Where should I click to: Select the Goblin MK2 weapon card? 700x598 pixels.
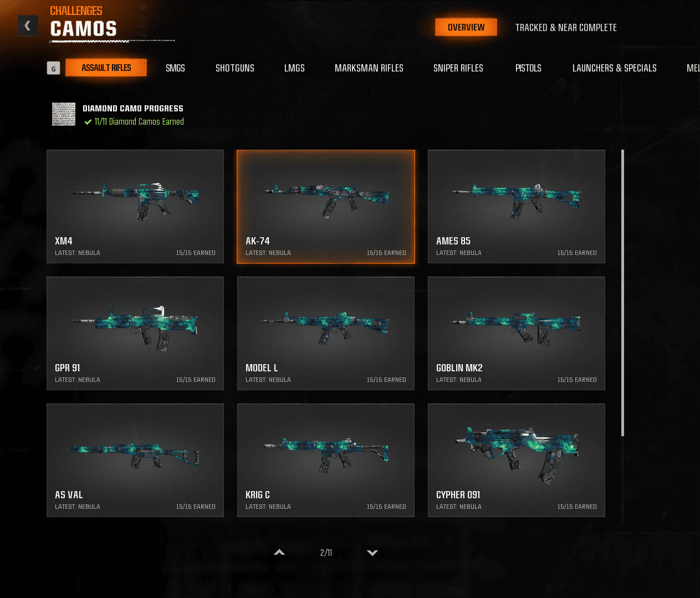pyautogui.click(x=516, y=333)
